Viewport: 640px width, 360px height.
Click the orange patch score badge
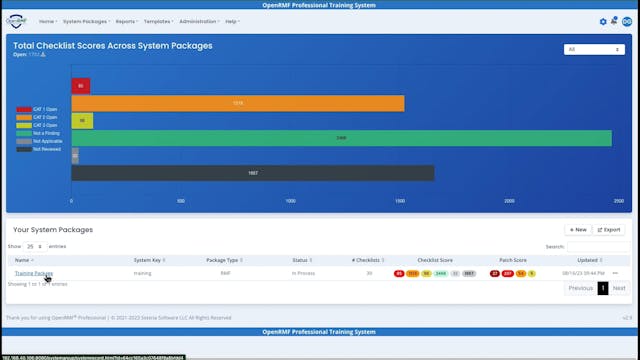click(521, 273)
